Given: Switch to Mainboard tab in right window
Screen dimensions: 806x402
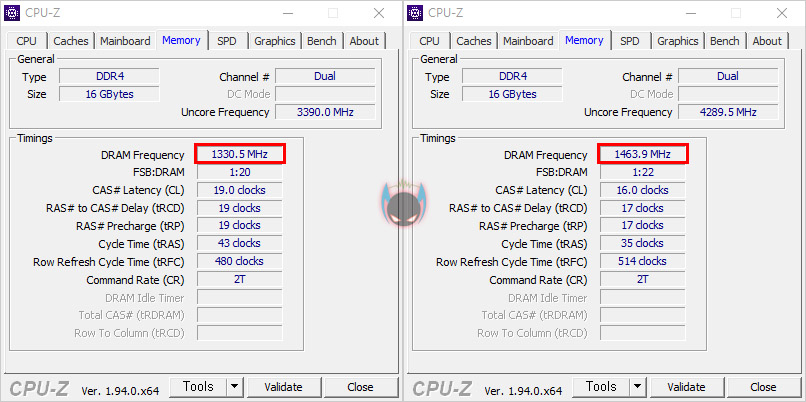Looking at the screenshot, I should click(528, 41).
